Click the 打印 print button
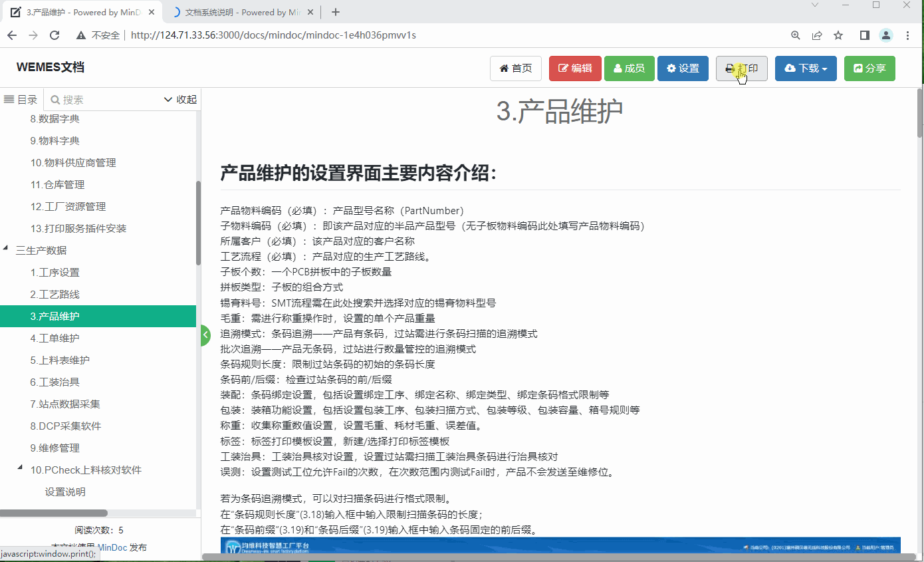This screenshot has width=924, height=562. [x=741, y=69]
